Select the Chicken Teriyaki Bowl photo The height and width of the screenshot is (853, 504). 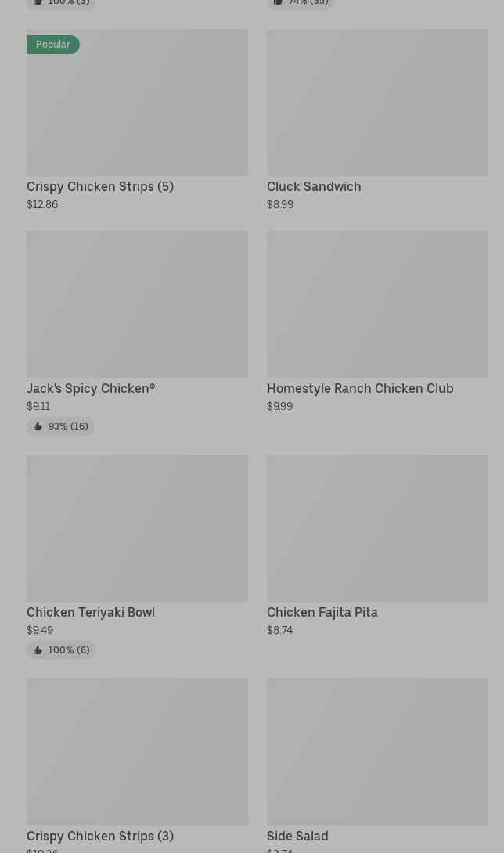point(137,528)
